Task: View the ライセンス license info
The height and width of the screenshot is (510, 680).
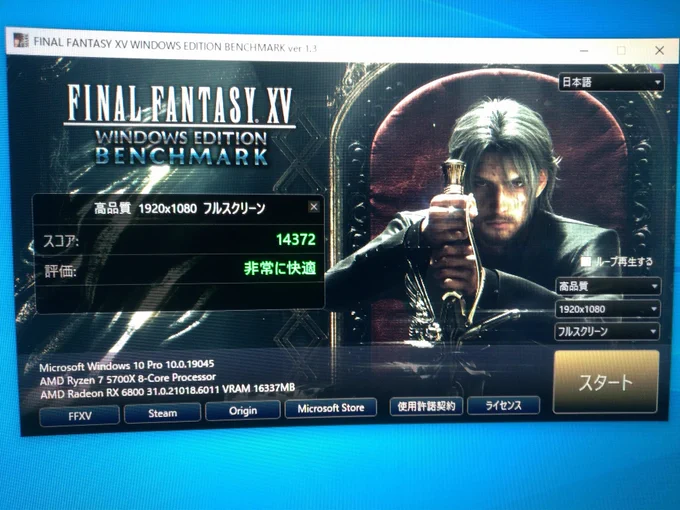Action: (x=503, y=405)
